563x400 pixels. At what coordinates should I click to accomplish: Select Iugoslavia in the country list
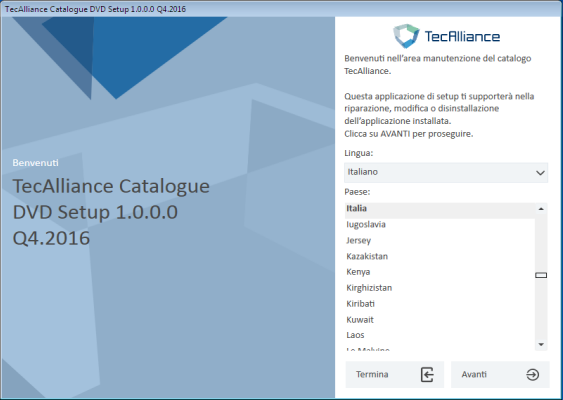pos(440,224)
